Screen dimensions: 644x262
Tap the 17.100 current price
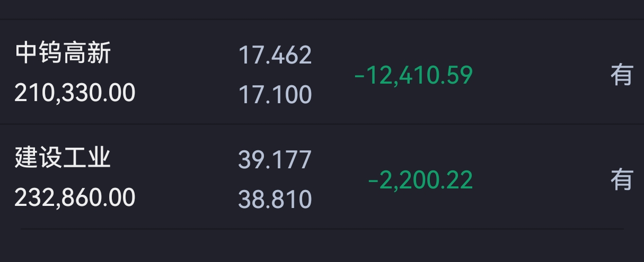click(275, 95)
